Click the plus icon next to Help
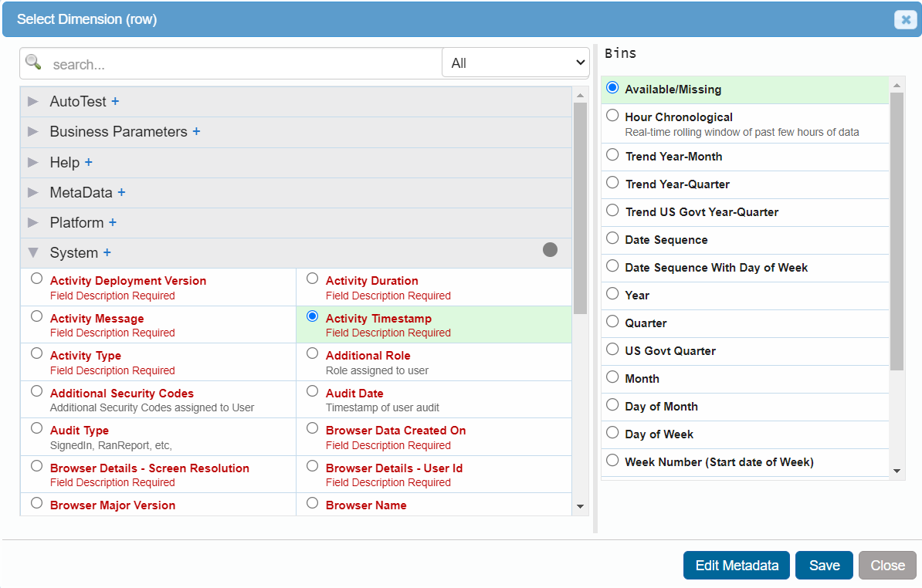 coord(88,162)
